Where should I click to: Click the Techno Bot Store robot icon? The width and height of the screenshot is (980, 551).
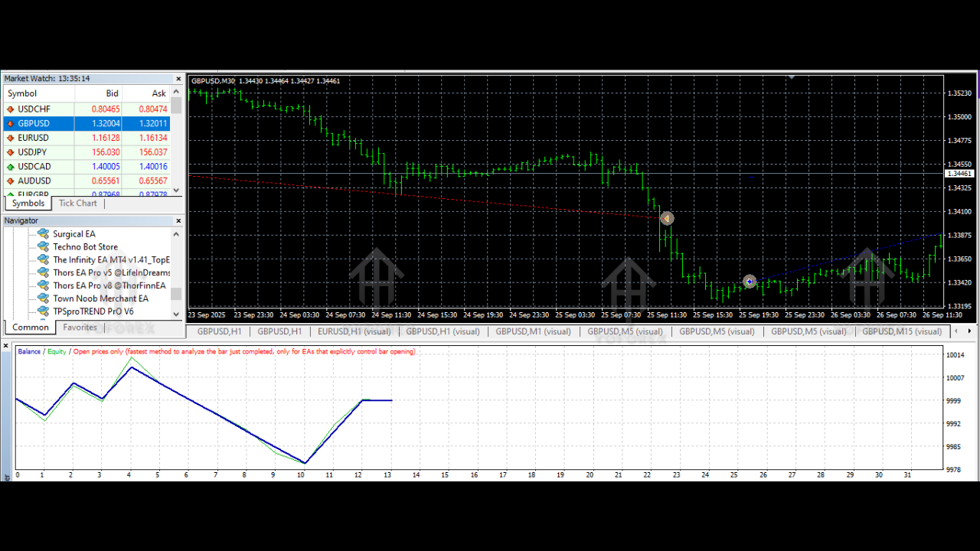point(43,247)
